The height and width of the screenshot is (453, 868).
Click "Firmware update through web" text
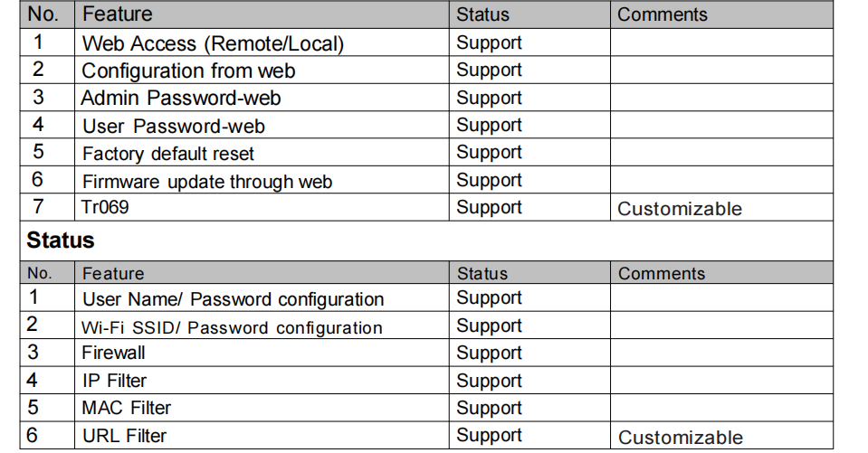[x=207, y=182]
